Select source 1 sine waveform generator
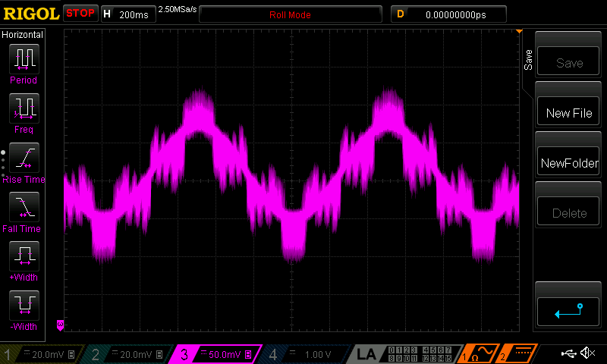The width and height of the screenshot is (607, 364). click(x=479, y=354)
